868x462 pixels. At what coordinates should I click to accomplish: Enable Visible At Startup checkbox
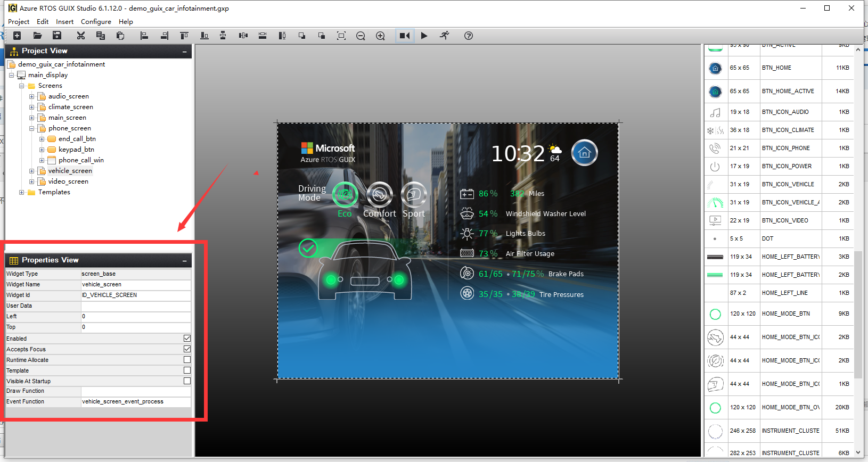pos(187,381)
